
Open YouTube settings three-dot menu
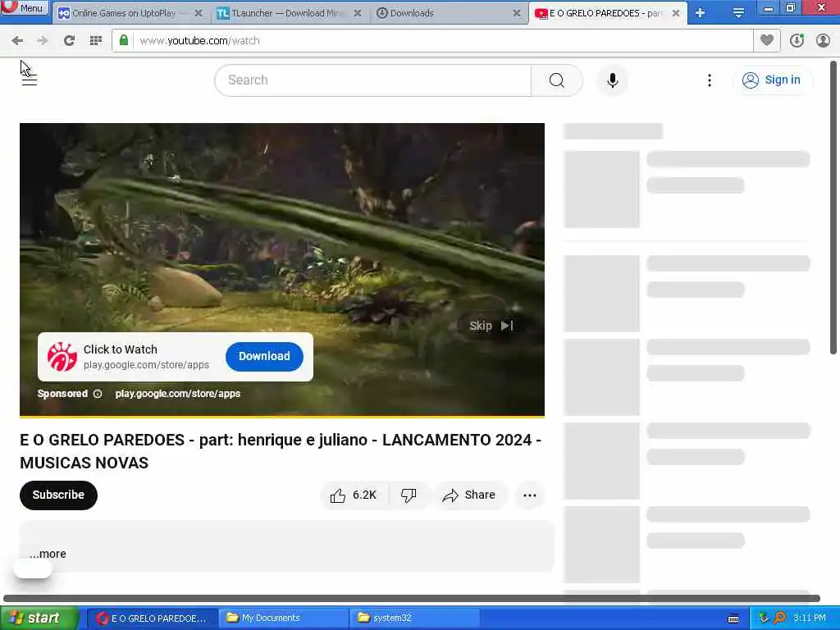[710, 80]
